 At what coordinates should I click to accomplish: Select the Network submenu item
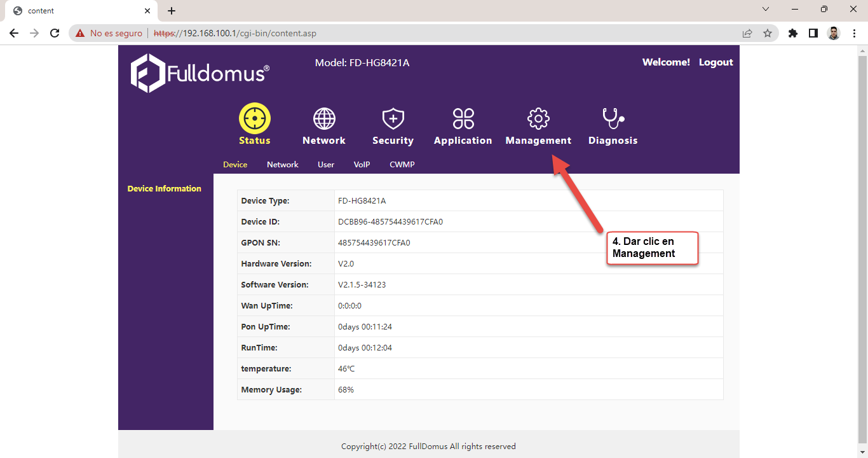click(283, 164)
